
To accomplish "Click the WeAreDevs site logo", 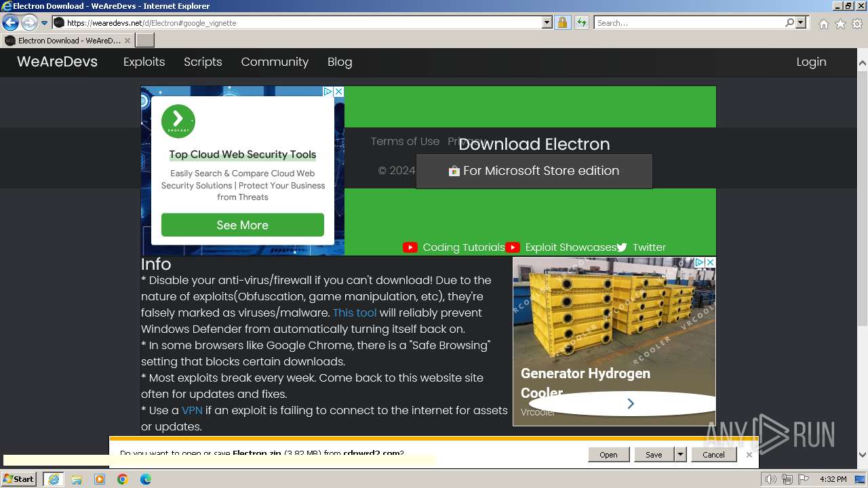I will click(57, 62).
